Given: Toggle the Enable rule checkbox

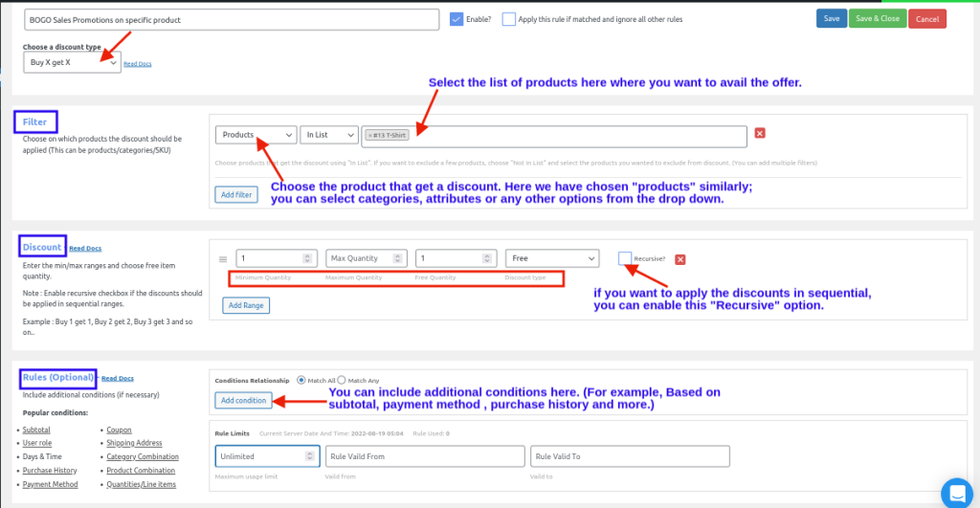Looking at the screenshot, I should 457,19.
